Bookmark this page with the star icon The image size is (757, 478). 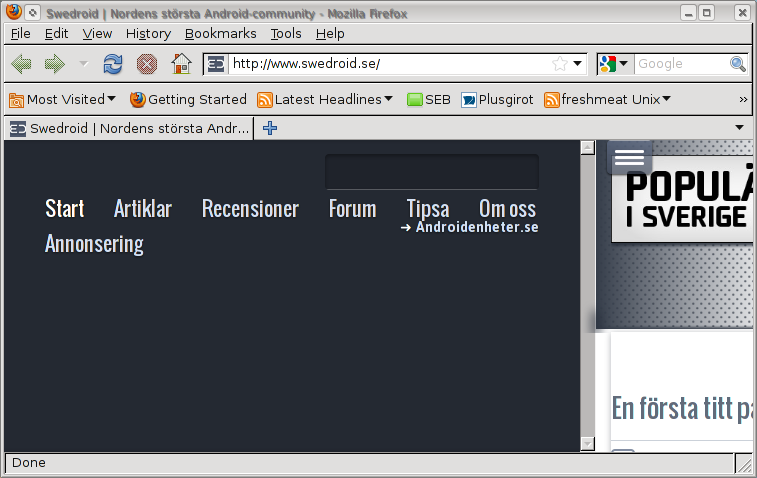560,64
